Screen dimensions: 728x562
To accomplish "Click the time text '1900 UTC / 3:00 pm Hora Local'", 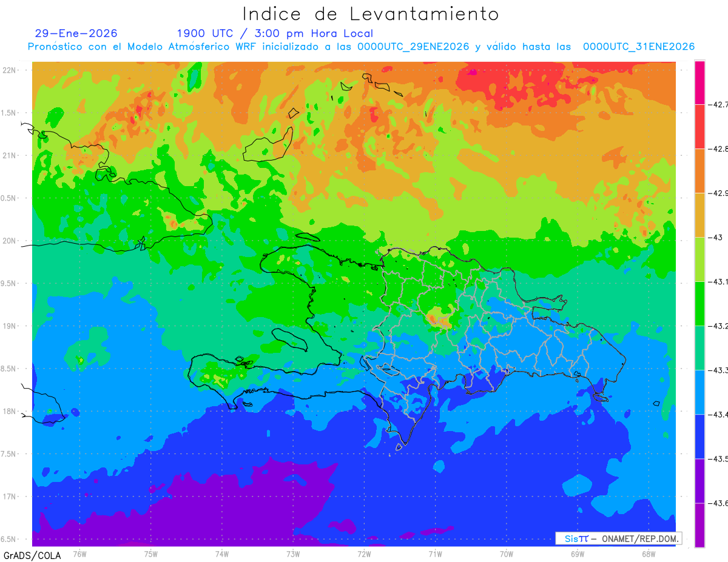I will (x=275, y=34).
